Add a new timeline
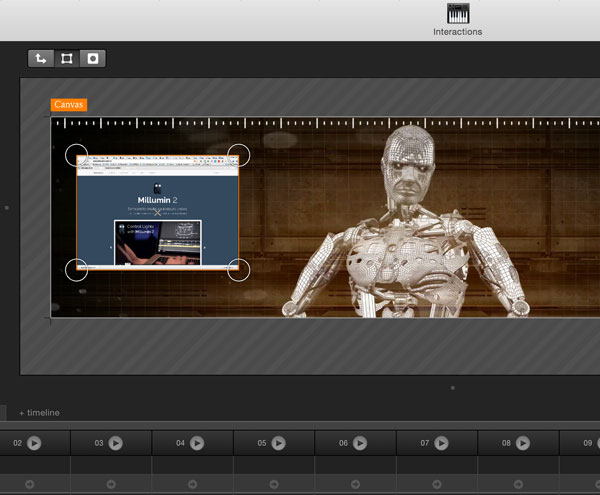600x495 pixels. (x=39, y=413)
